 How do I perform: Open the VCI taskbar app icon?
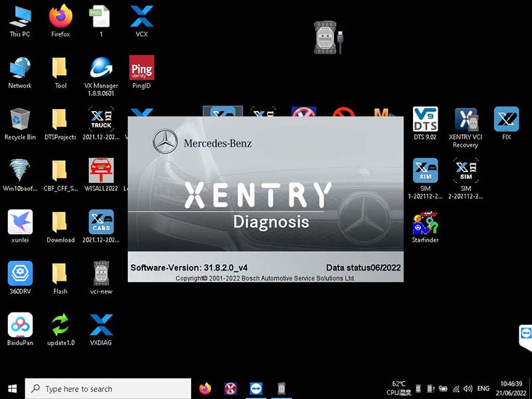click(281, 388)
